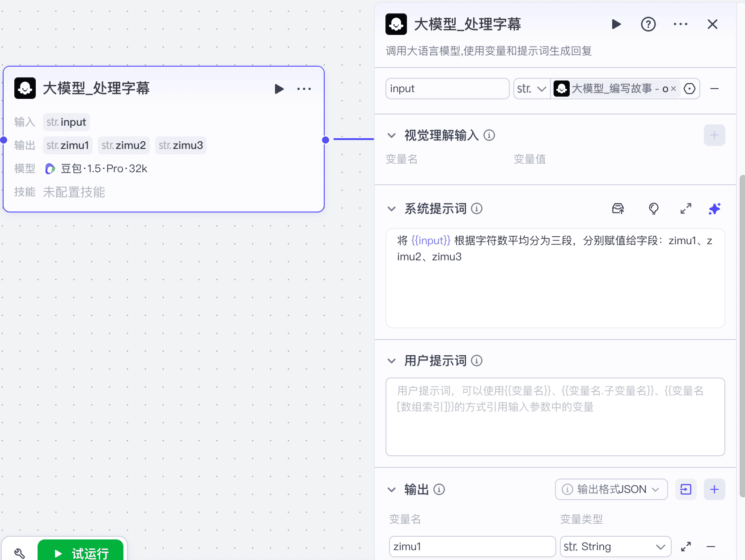Open the prompt library archive icon
The height and width of the screenshot is (560, 745).
(618, 208)
